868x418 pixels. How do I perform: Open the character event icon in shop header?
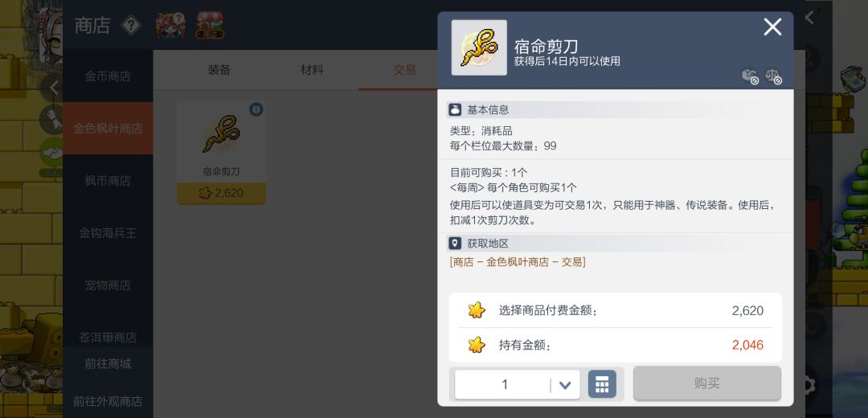click(170, 26)
